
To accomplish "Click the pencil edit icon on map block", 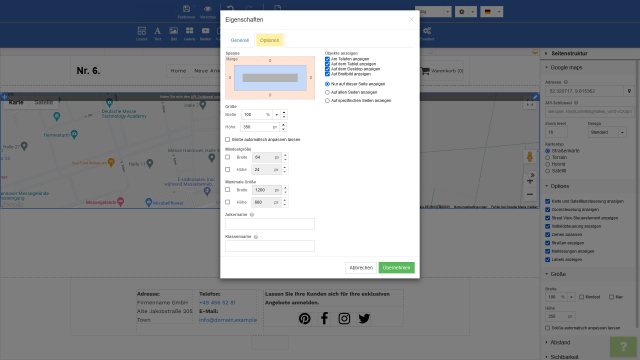I will 535,97.
